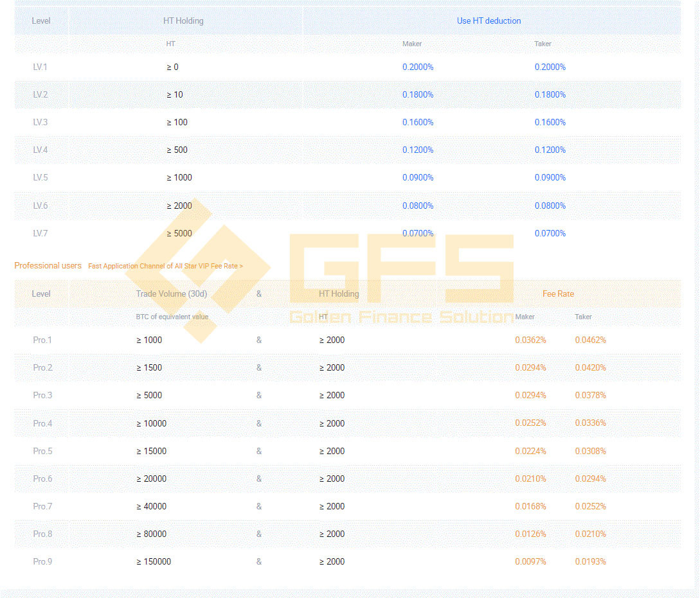Select the LV.3 level label
The height and width of the screenshot is (598, 700).
(40, 122)
